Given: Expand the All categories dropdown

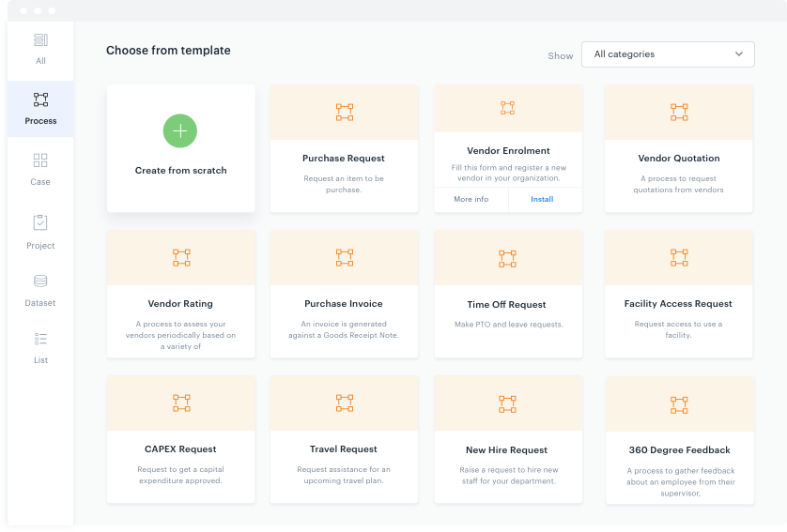Looking at the screenshot, I should point(667,54).
